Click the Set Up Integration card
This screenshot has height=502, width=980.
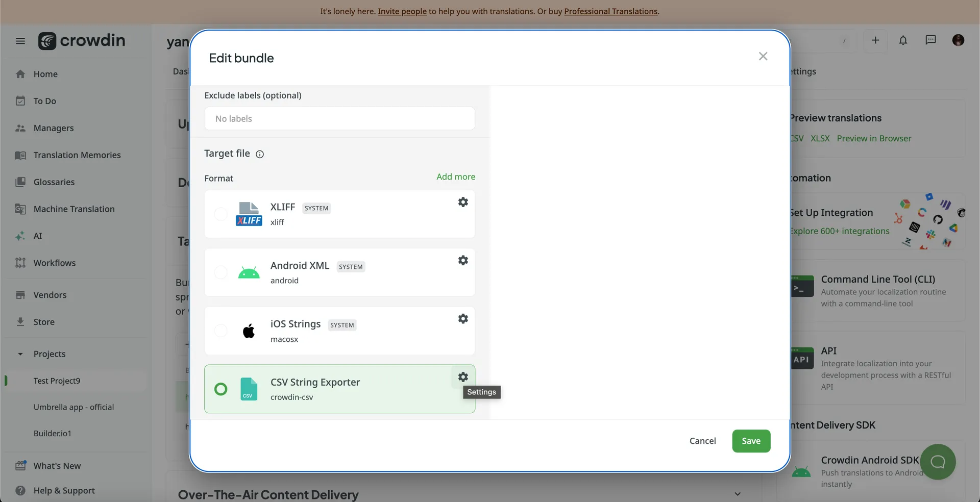pos(877,221)
